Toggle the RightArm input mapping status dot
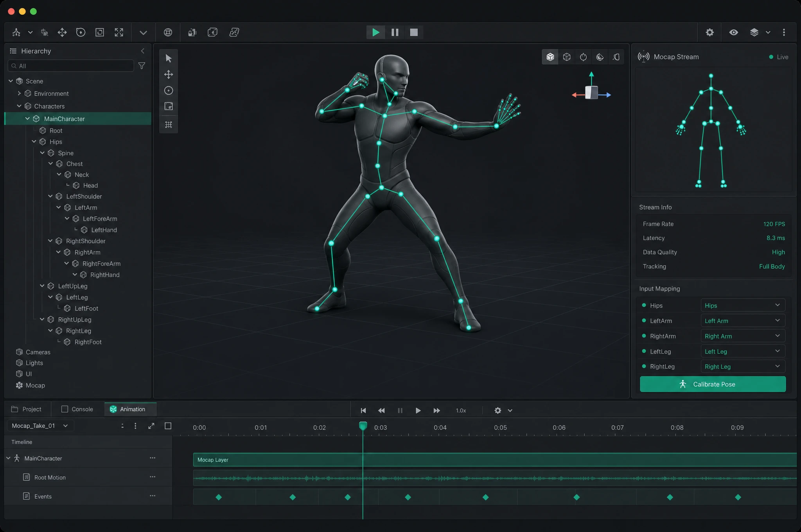Image resolution: width=801 pixels, height=532 pixels. point(644,336)
